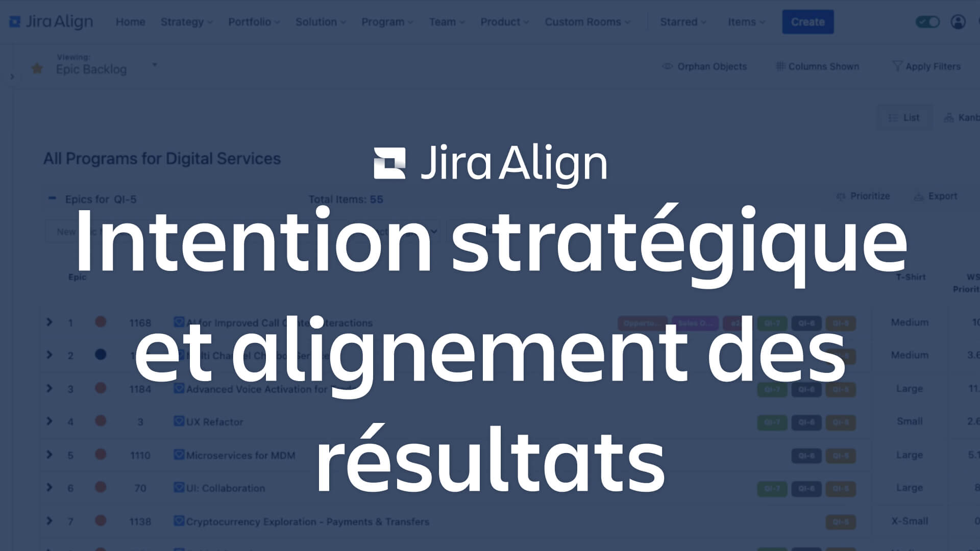Toggle the dark/light mode switch
The width and height of the screenshot is (980, 551).
point(927,21)
